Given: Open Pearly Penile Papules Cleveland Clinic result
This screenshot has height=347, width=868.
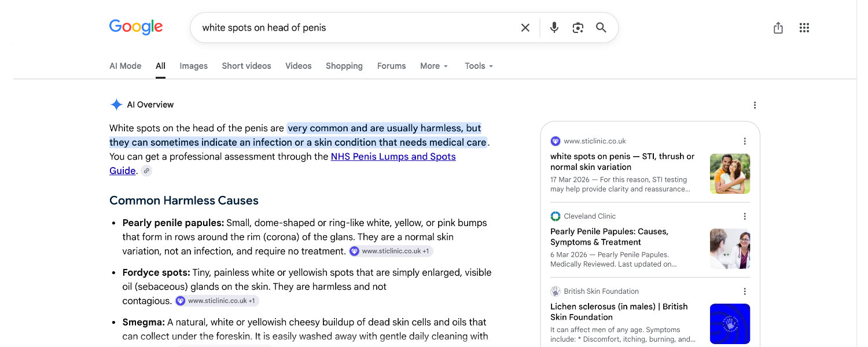Looking at the screenshot, I should pyautogui.click(x=609, y=237).
